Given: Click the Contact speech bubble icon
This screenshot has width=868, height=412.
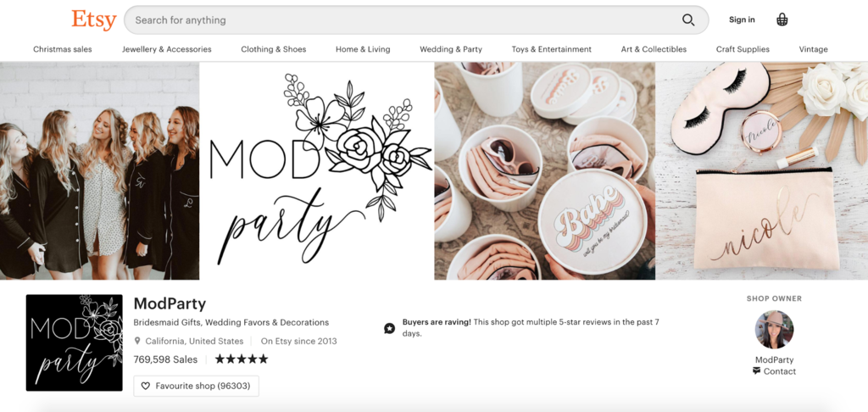Looking at the screenshot, I should pyautogui.click(x=756, y=371).
